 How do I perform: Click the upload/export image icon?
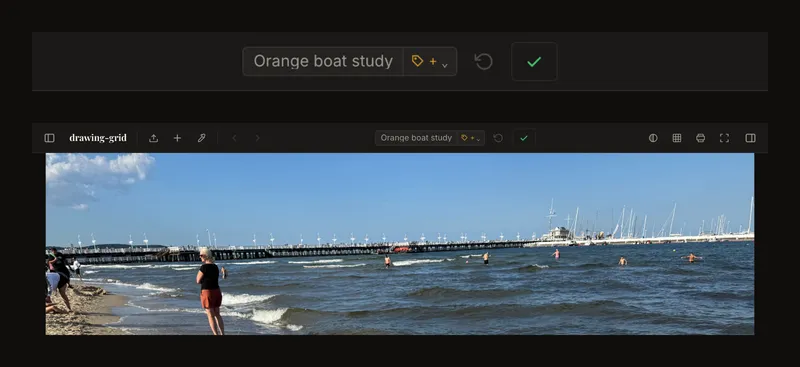point(154,138)
